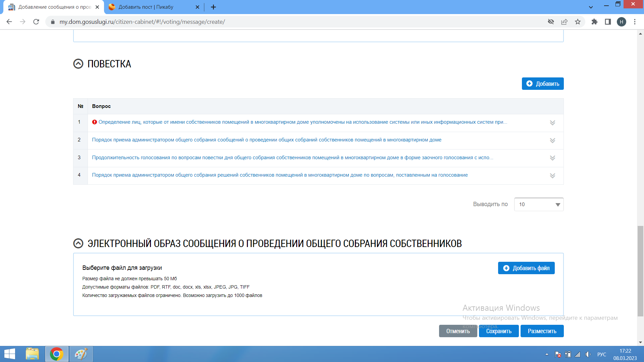Screen dimensions: 644x362
Task: Click the Добавить файл button
Action: click(x=526, y=268)
